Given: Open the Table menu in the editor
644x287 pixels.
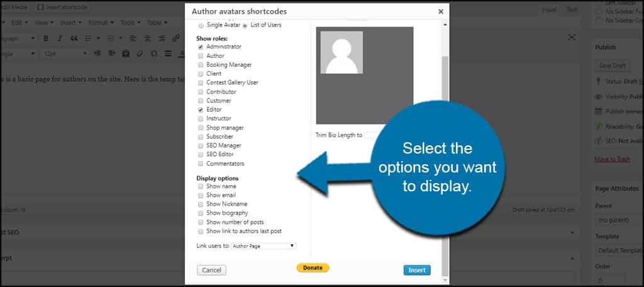Looking at the screenshot, I should click(157, 23).
